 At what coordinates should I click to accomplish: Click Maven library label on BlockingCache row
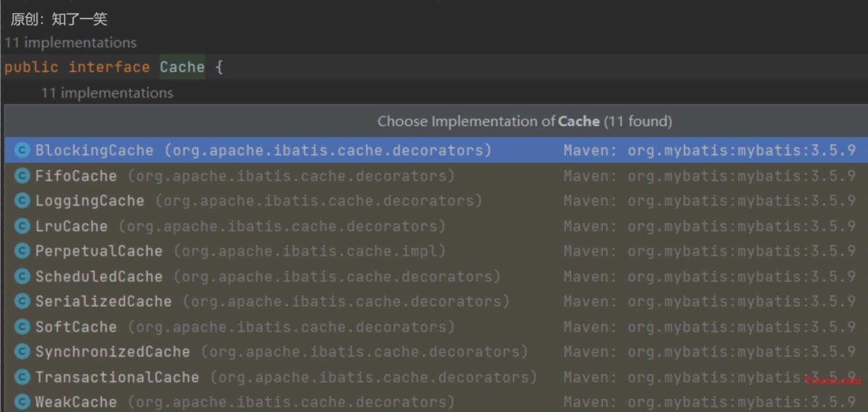(709, 150)
